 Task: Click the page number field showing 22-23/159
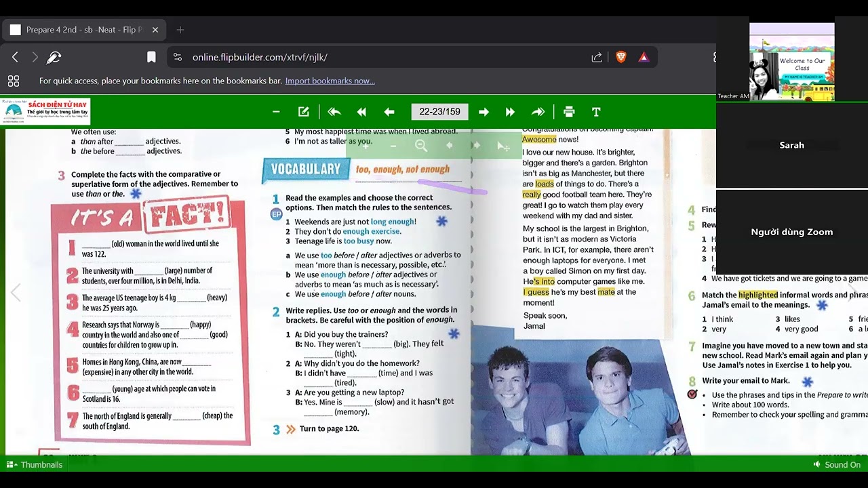coord(439,112)
